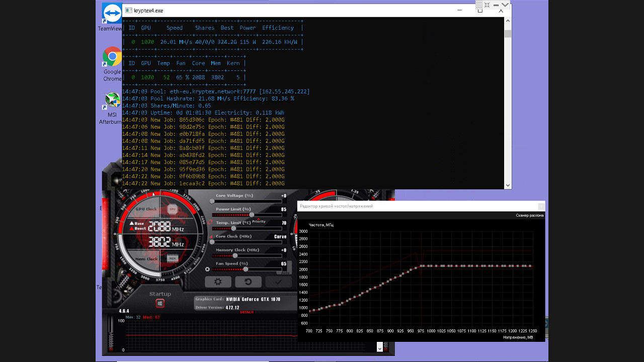Image resolution: width=644 pixels, height=362 pixels.
Task: Click the Shares/Minute: 0.65 line
Action: (x=166, y=106)
